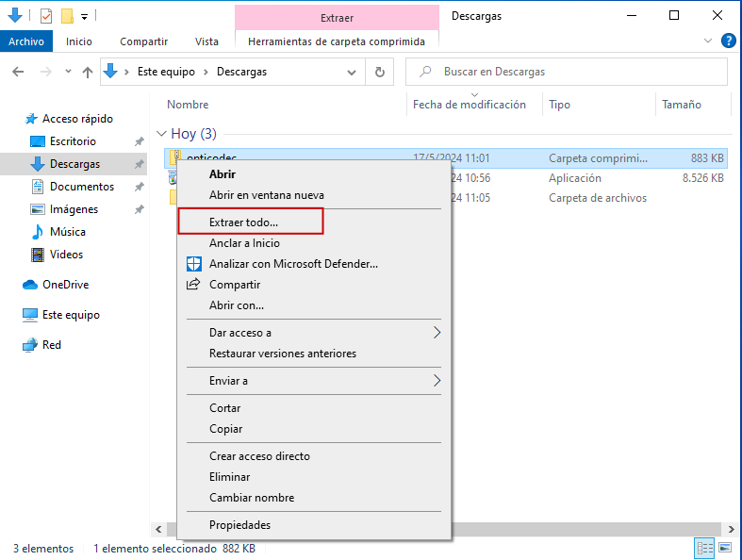Refresh the Descargas folder view
The height and width of the screenshot is (560, 742).
click(x=379, y=72)
